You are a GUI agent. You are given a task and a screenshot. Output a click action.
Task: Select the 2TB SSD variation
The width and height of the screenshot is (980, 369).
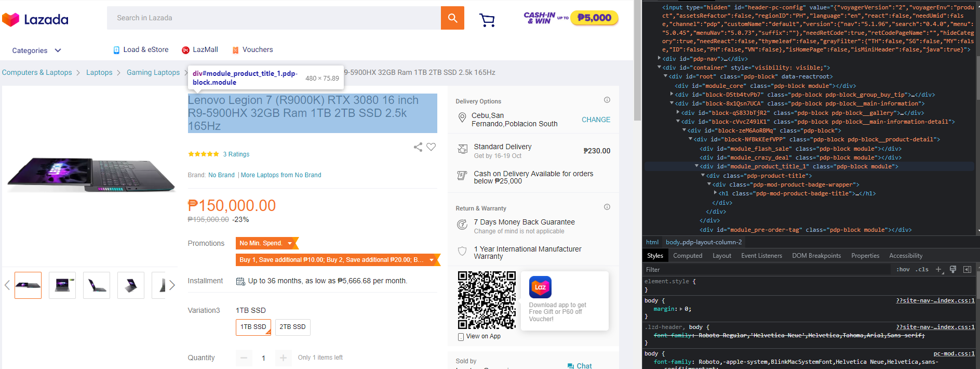tap(292, 327)
